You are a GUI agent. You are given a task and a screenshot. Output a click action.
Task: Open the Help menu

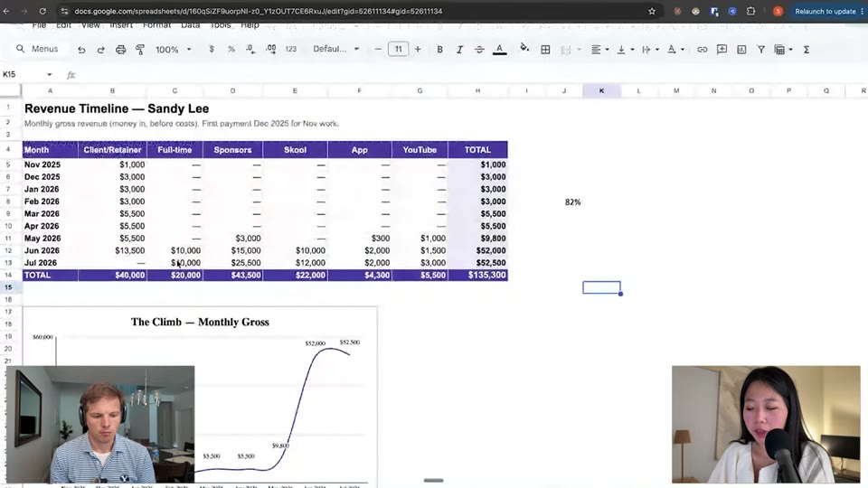pos(250,25)
